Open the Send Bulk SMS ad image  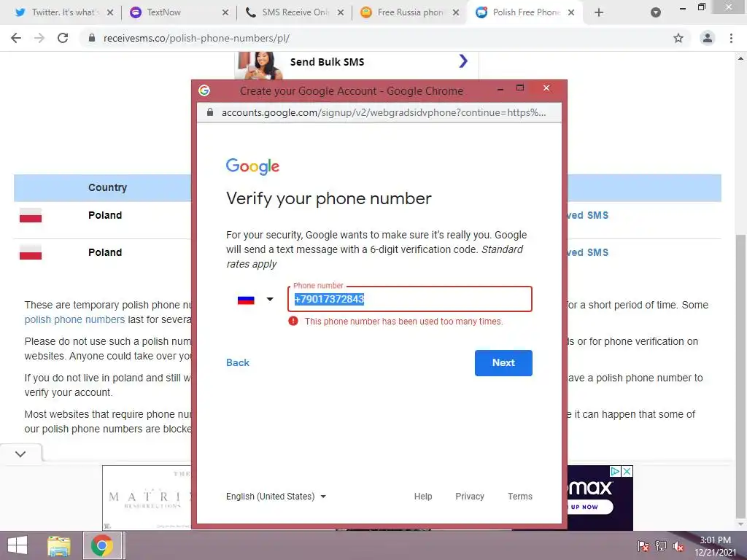click(x=260, y=66)
